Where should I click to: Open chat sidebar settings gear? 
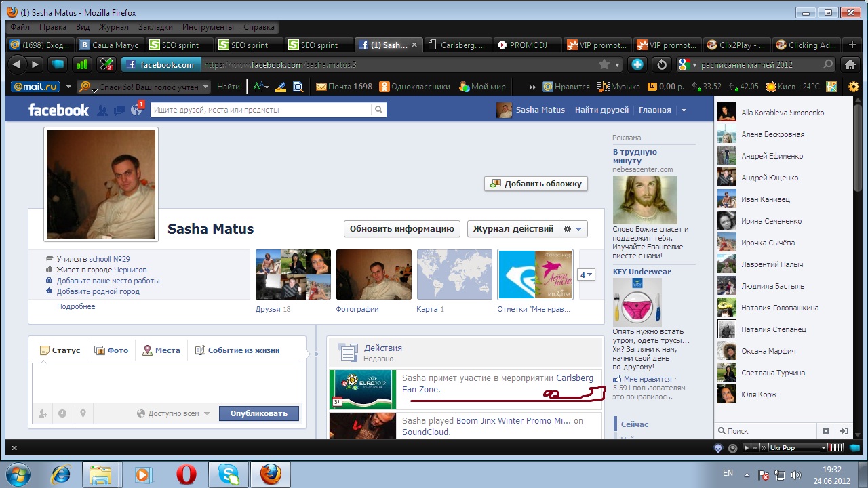coord(826,430)
